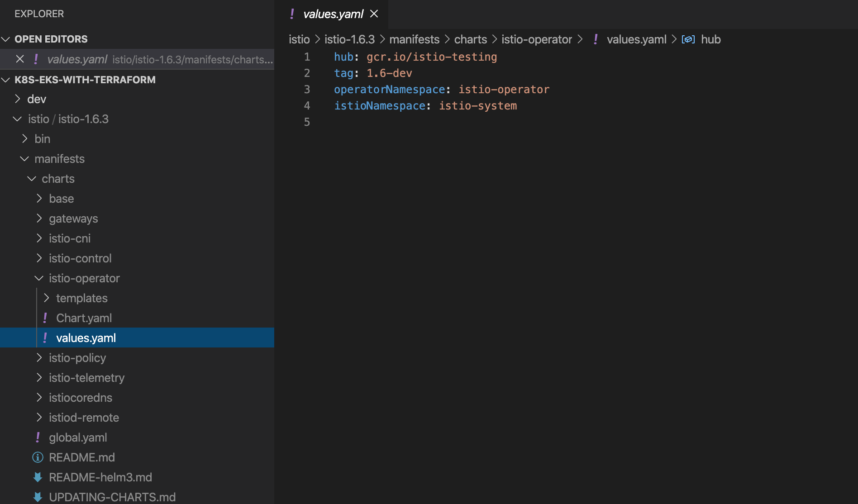Place cursor on empty line 5

(x=407, y=122)
